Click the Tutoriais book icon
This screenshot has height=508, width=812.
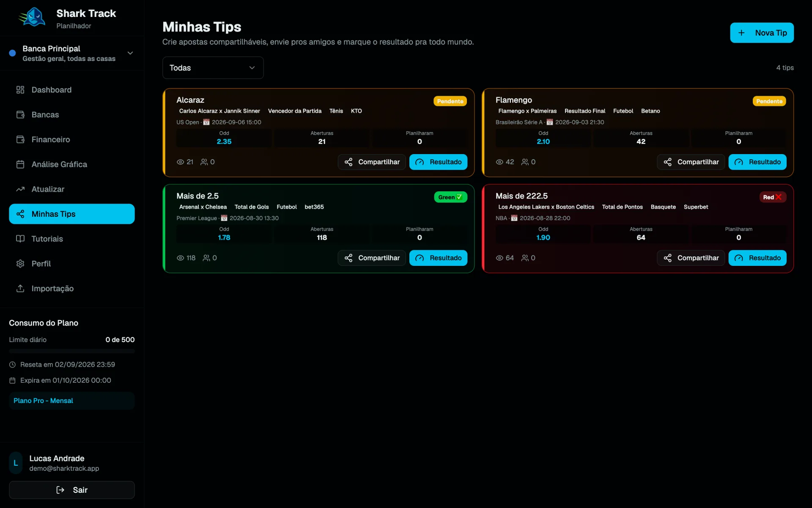tap(20, 239)
